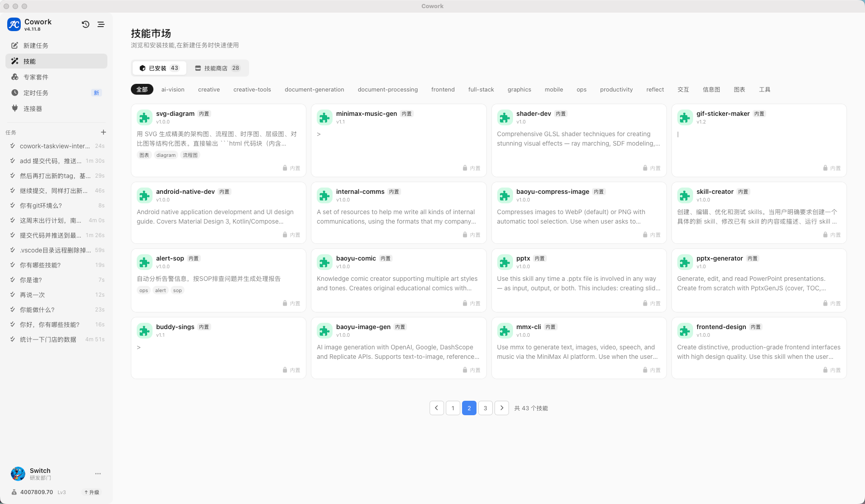This screenshot has width=865, height=504.
Task: Click the svg-diagram puzzle icon
Action: click(x=144, y=118)
